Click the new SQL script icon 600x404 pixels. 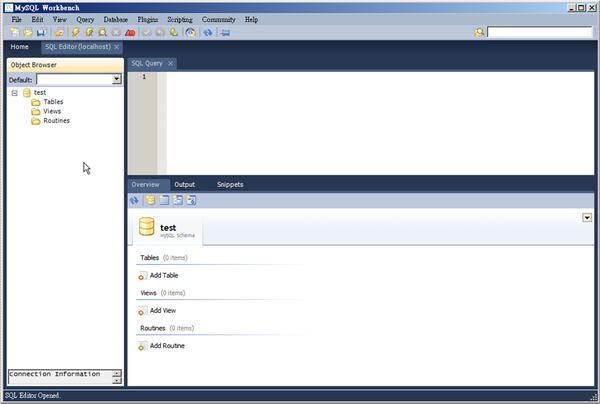point(15,33)
